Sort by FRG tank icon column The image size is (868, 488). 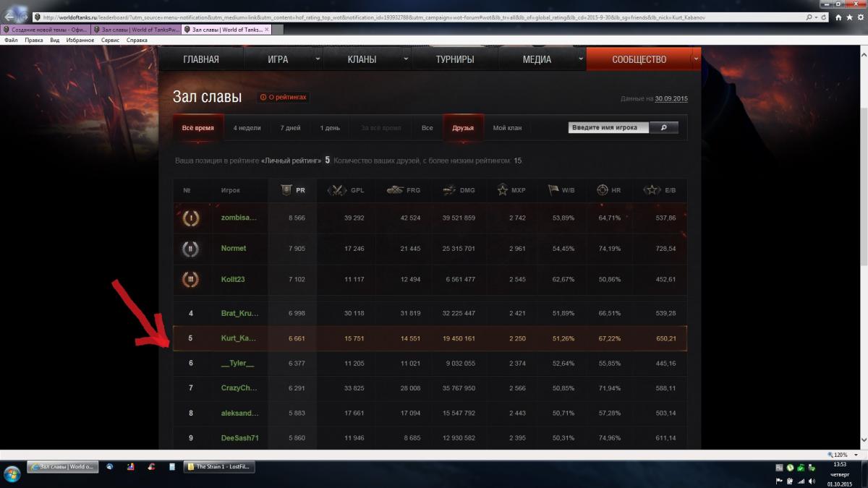[x=403, y=190]
